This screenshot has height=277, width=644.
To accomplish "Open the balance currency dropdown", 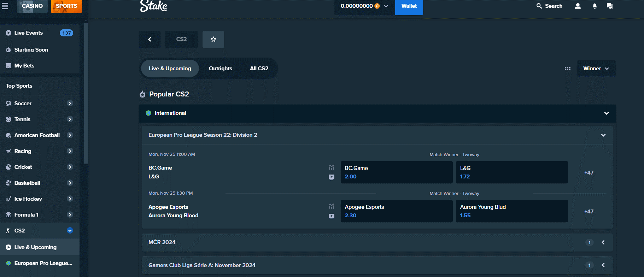I will point(364,6).
